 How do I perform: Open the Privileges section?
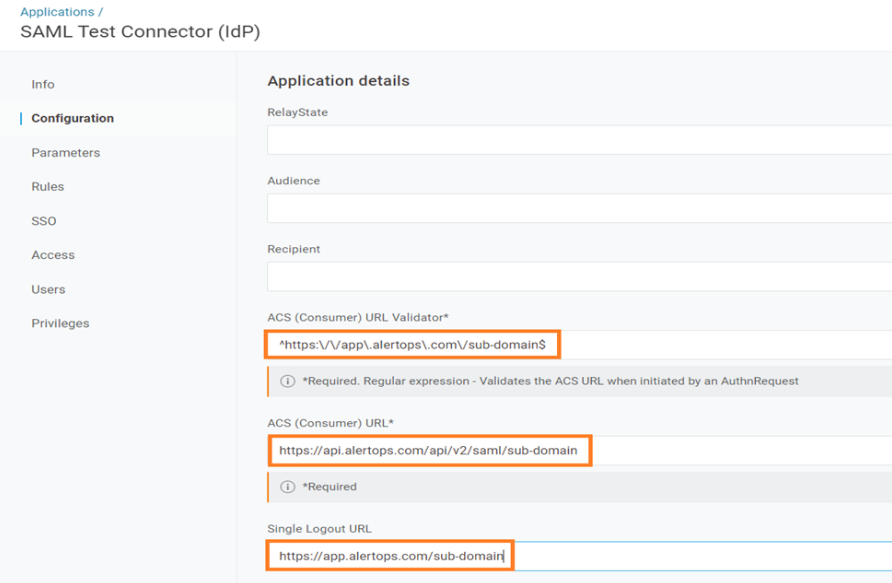pyautogui.click(x=60, y=323)
